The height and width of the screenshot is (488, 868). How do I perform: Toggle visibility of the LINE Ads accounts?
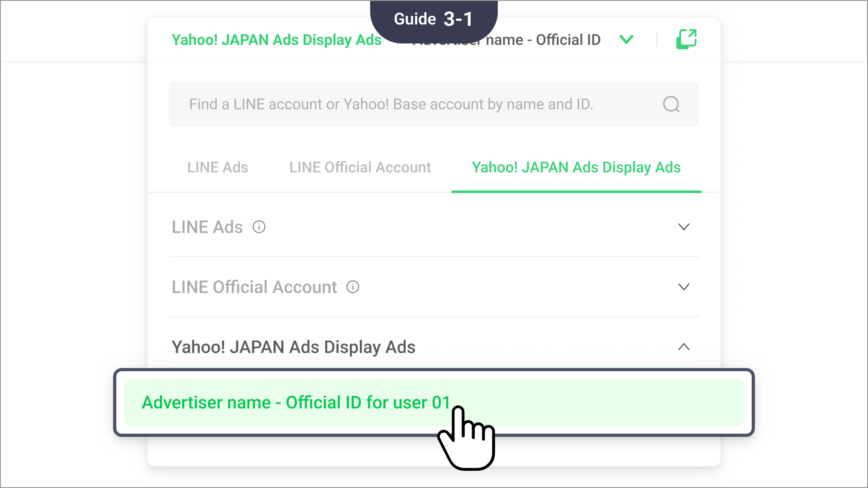[684, 227]
